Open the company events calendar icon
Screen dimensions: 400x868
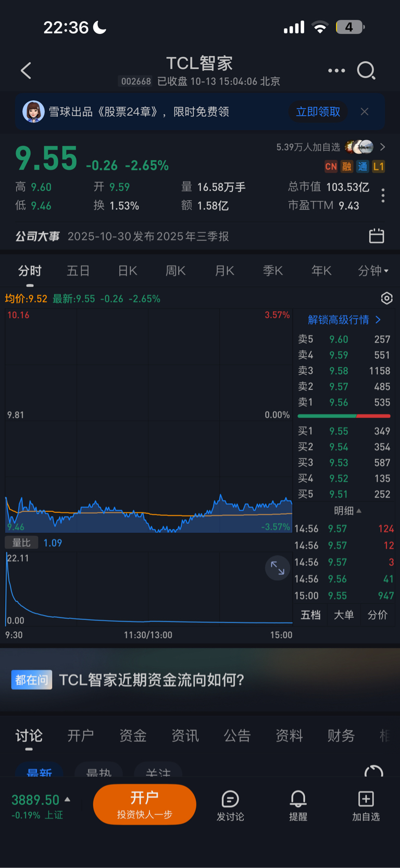377,236
